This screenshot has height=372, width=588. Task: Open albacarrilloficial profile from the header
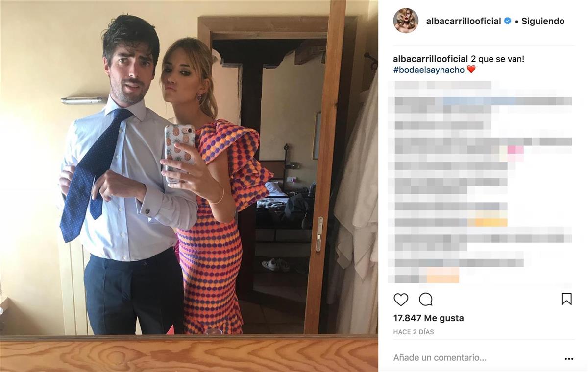click(x=464, y=21)
